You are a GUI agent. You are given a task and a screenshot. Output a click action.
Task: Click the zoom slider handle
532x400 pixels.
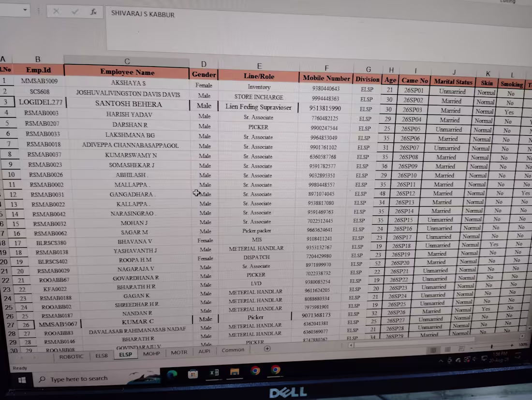click(492, 346)
